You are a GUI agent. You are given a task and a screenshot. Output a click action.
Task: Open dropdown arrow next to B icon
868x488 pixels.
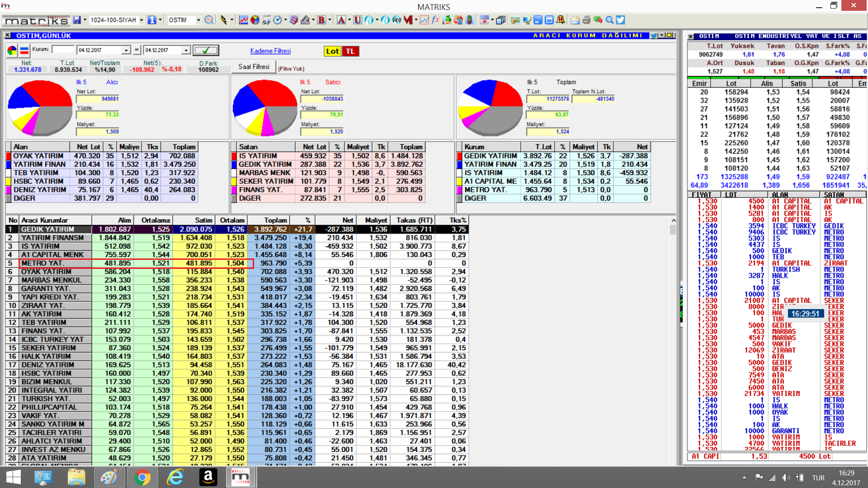330,20
